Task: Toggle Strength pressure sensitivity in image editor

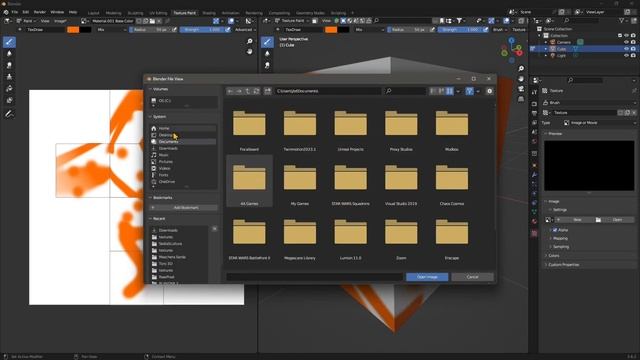Action: [228, 30]
